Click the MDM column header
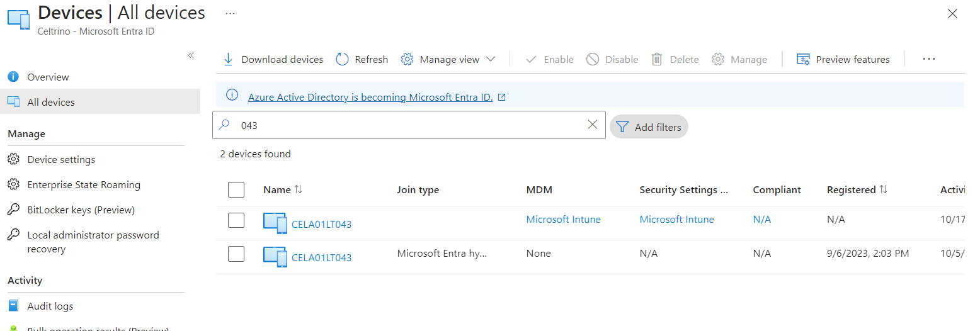This screenshot has height=331, width=980. (539, 189)
